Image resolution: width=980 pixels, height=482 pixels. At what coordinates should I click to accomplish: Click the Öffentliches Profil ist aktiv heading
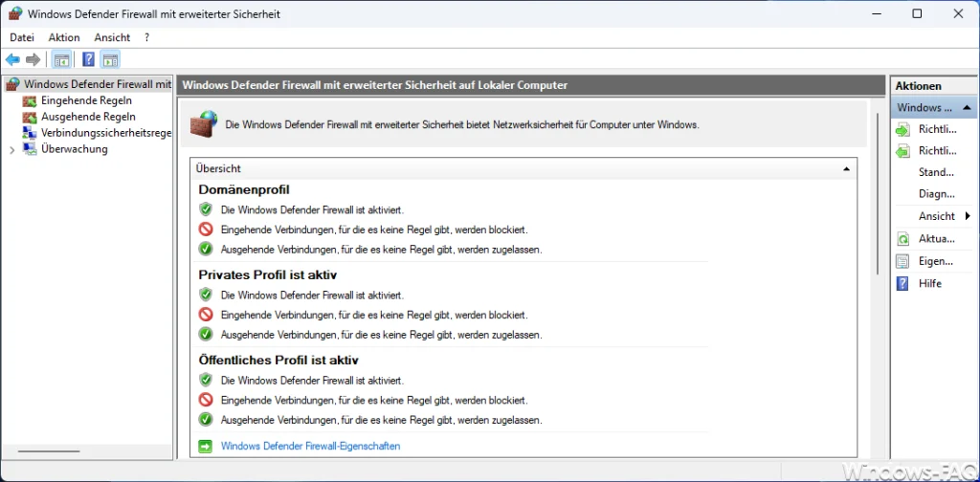pos(278,361)
